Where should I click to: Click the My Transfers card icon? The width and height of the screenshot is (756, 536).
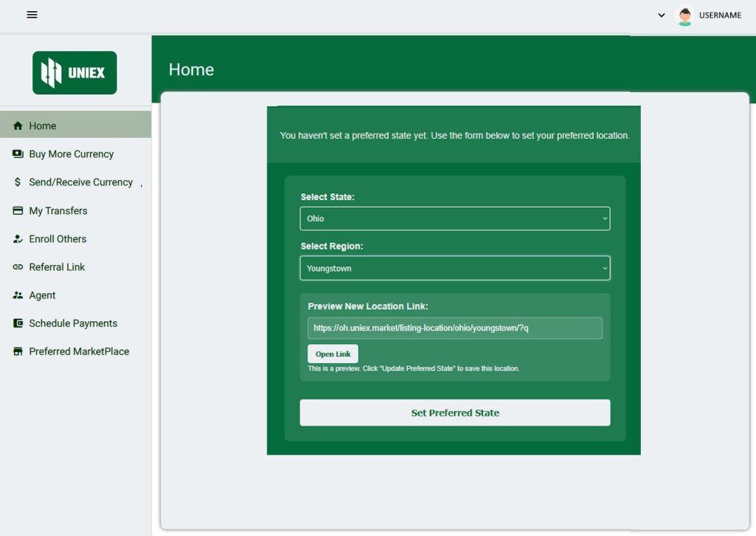pos(18,210)
